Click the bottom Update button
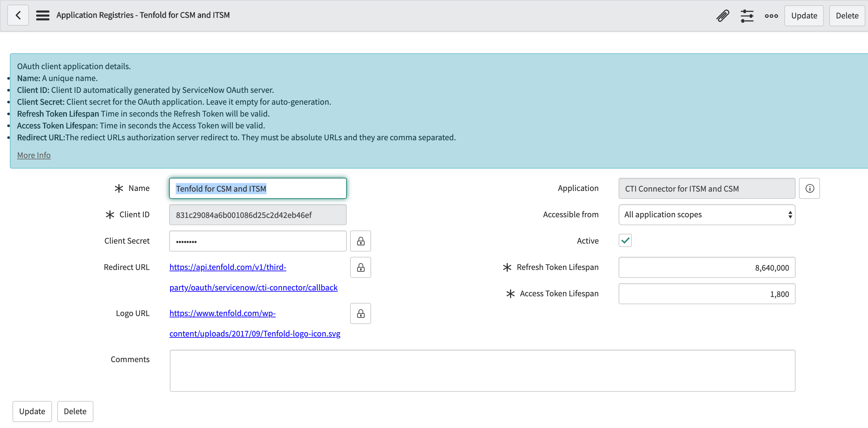Viewport: 868px width, 428px height. 32,411
